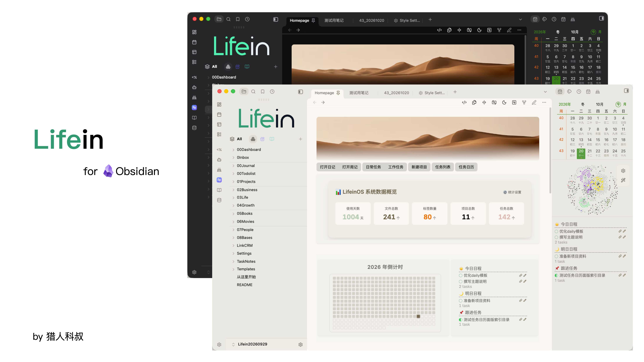Toggle the left sidebar in front window

(x=301, y=92)
